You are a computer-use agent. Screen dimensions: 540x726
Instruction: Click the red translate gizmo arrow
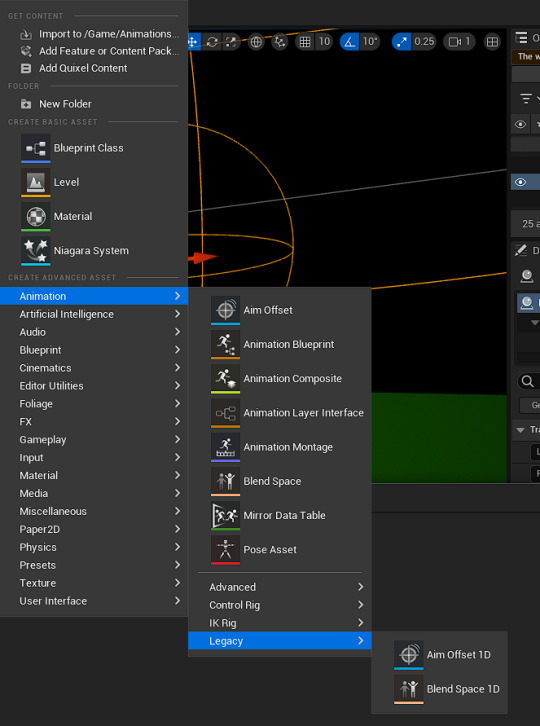coord(202,258)
